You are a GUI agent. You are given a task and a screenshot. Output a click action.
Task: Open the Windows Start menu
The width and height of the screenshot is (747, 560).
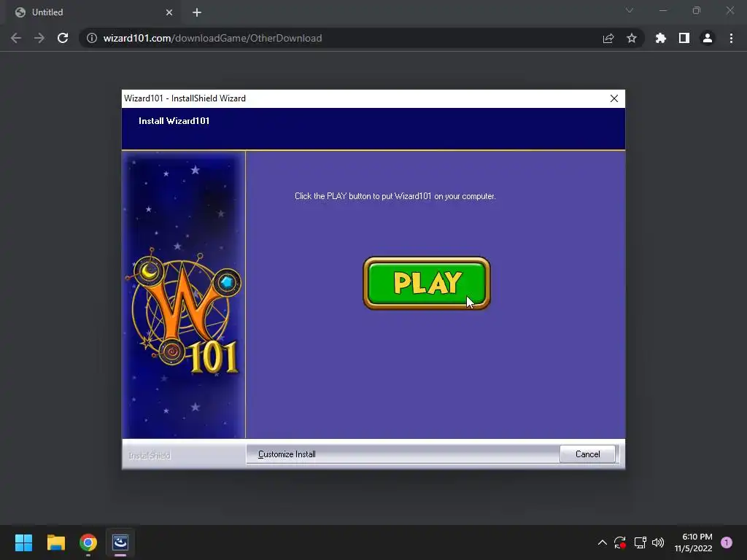23,542
